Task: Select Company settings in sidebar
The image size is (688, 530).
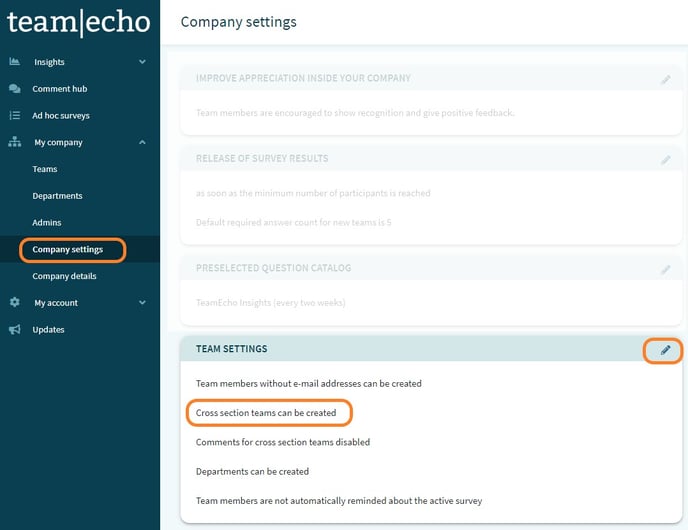Action: (68, 250)
